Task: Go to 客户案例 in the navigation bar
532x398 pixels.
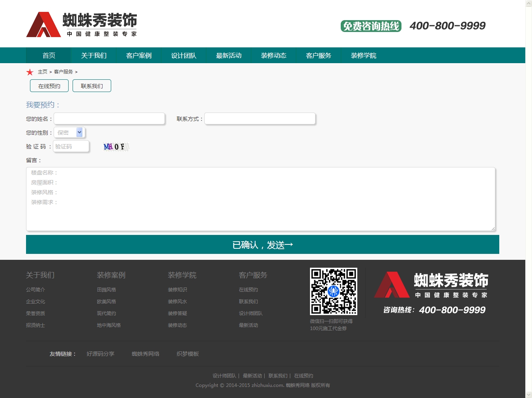Action: pyautogui.click(x=139, y=56)
